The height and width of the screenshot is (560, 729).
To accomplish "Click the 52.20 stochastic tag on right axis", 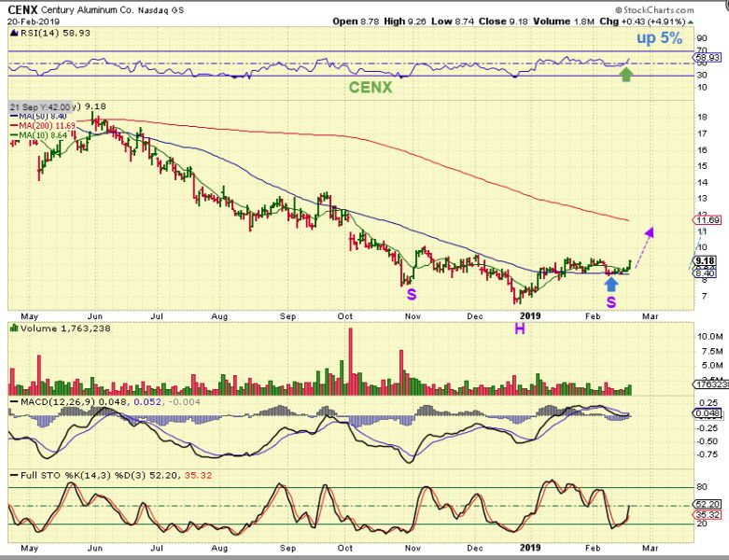I will pyautogui.click(x=707, y=504).
